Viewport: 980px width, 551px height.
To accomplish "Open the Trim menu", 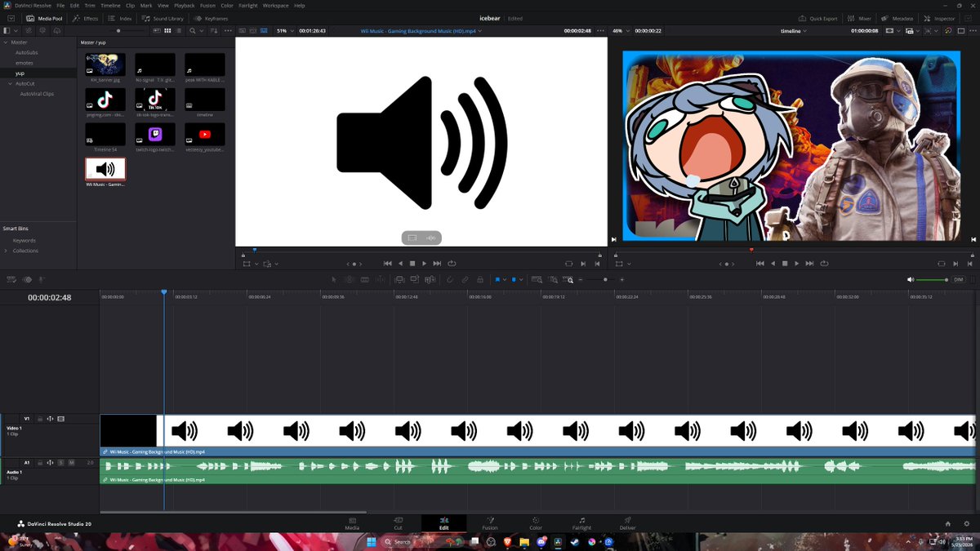I will pyautogui.click(x=90, y=5).
